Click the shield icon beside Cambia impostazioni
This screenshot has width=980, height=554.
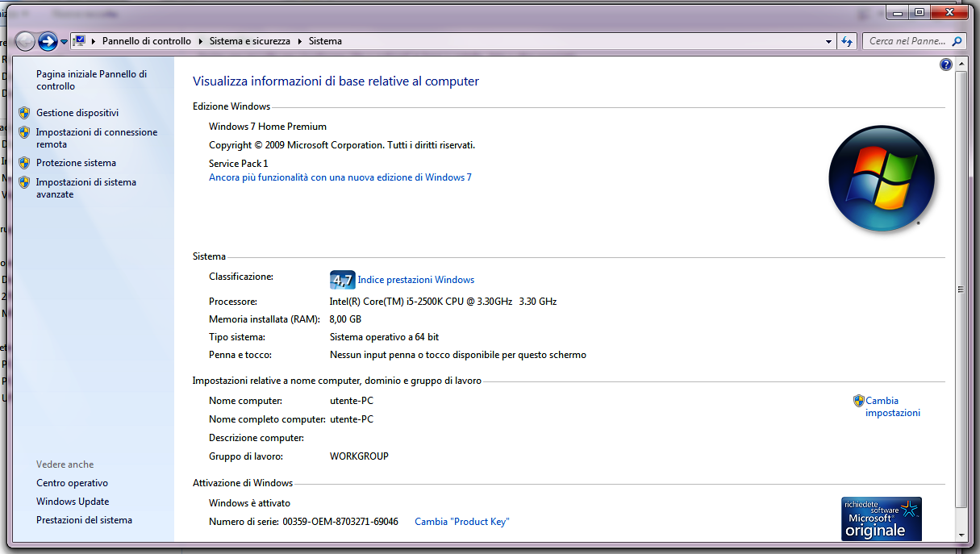(x=858, y=401)
